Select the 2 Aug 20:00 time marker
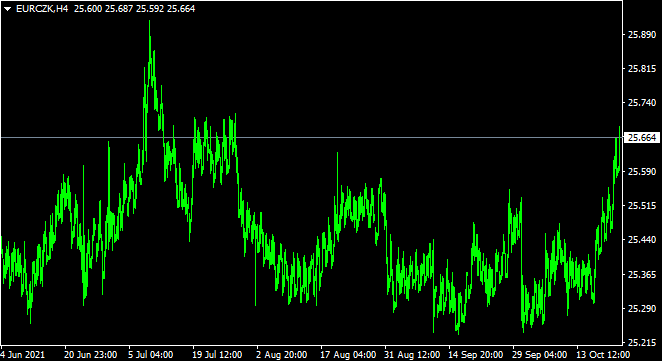 [x=282, y=354]
